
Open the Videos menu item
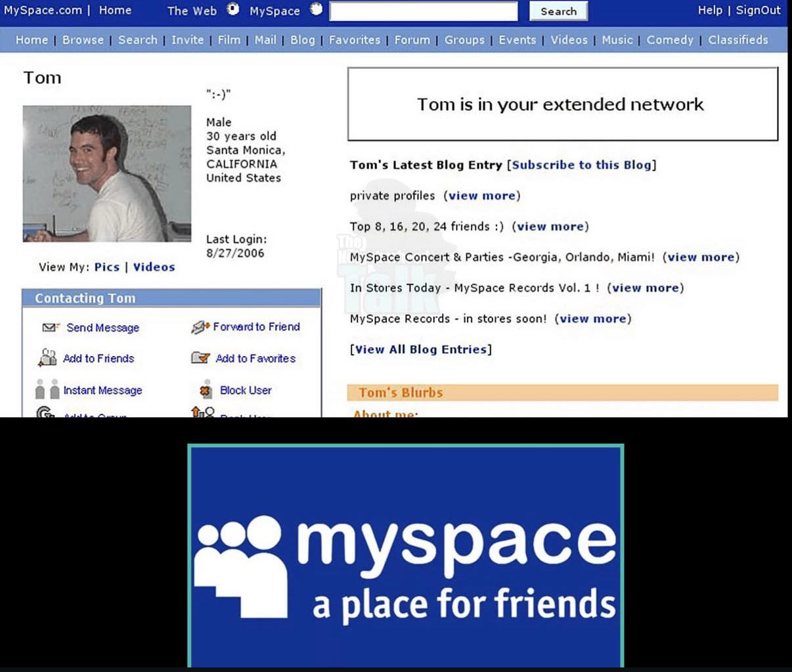tap(569, 39)
